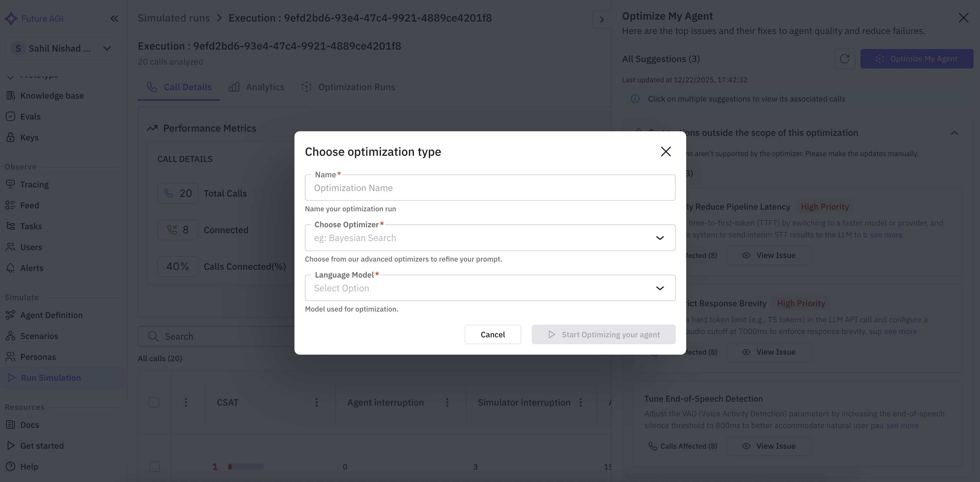This screenshot has width=980, height=482.
Task: Switch to the Analytics tab
Action: click(x=265, y=87)
